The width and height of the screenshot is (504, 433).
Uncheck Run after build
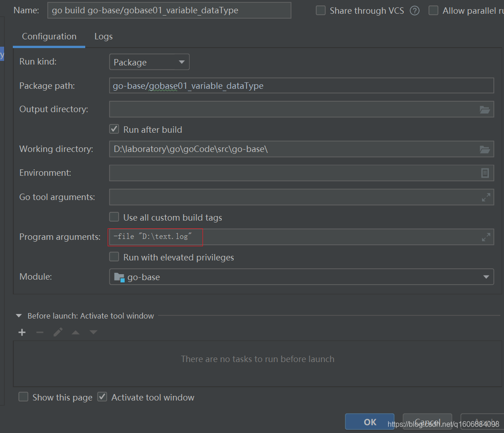[114, 129]
